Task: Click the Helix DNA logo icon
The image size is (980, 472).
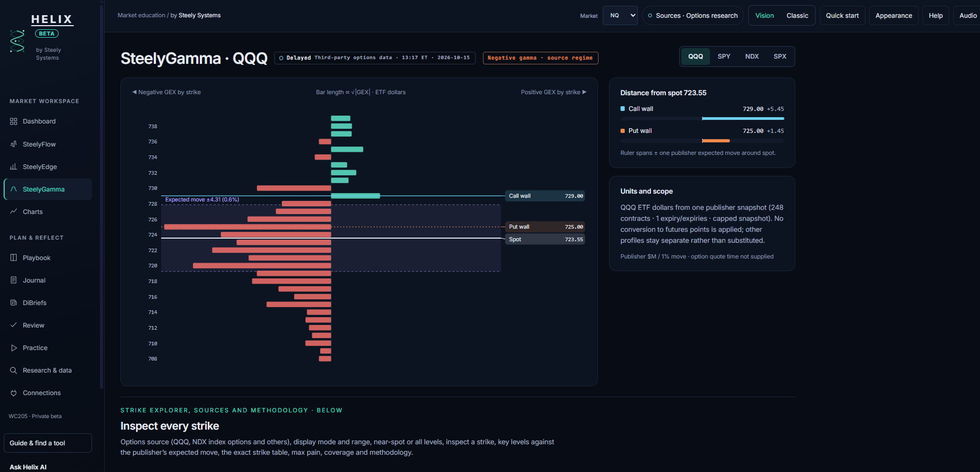Action: tap(17, 41)
